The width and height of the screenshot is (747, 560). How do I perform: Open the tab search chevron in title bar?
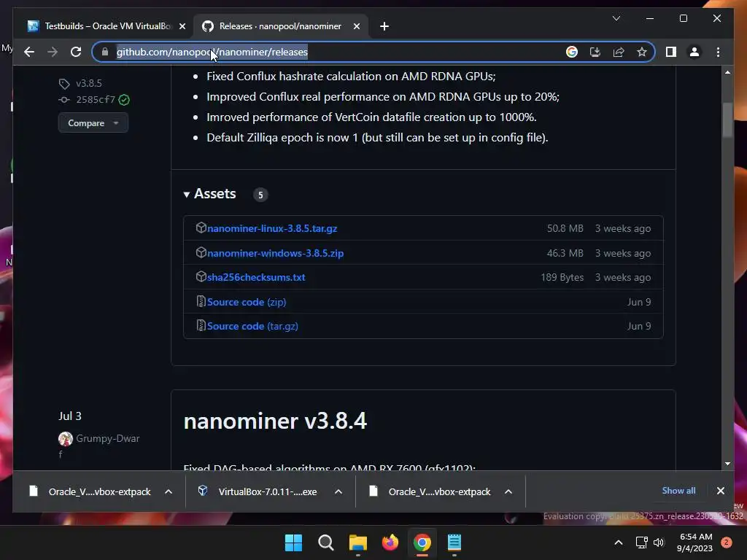click(x=616, y=18)
